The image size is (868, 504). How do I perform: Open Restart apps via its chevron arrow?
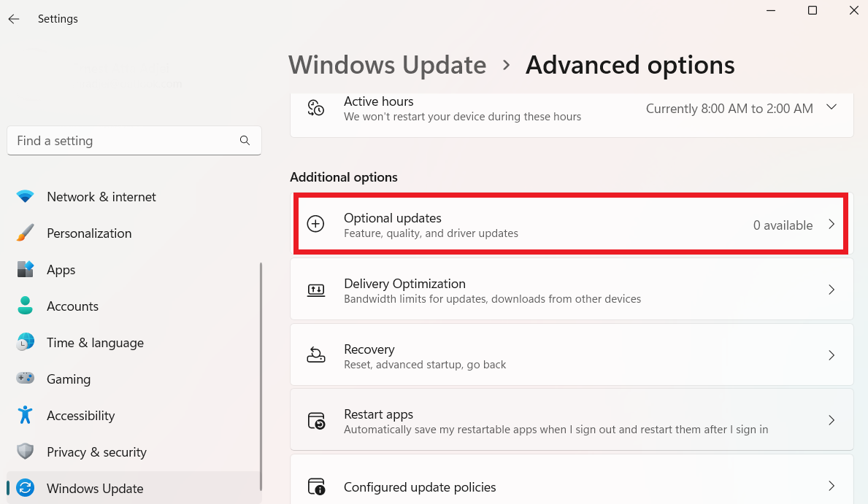point(831,420)
